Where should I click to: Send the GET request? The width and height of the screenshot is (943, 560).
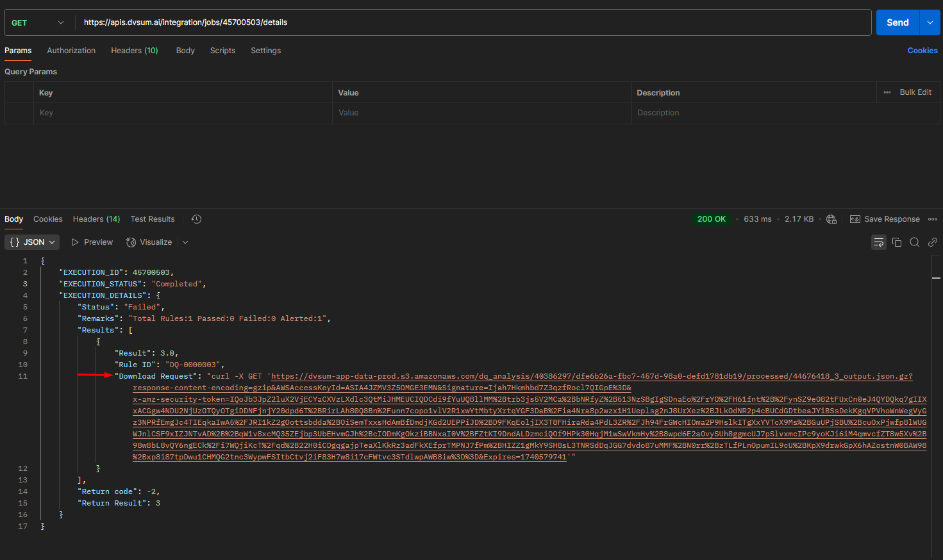[x=897, y=22]
